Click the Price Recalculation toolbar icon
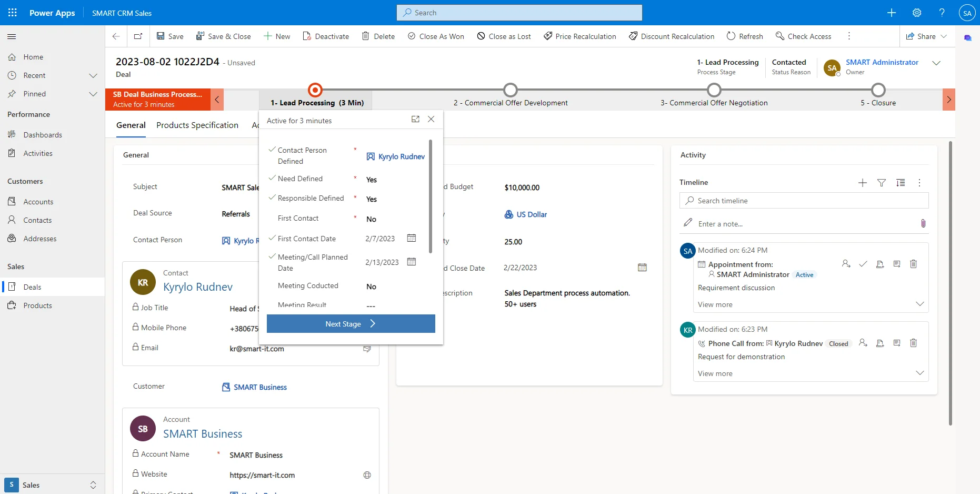Screen dimensions: 980x494 pos(548,36)
